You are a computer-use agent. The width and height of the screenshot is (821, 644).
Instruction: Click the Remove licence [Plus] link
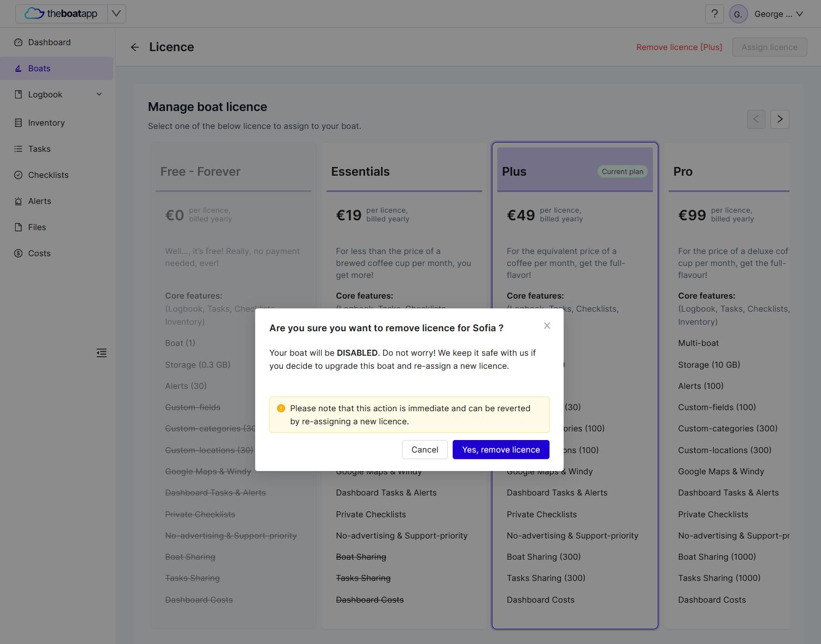coord(680,47)
